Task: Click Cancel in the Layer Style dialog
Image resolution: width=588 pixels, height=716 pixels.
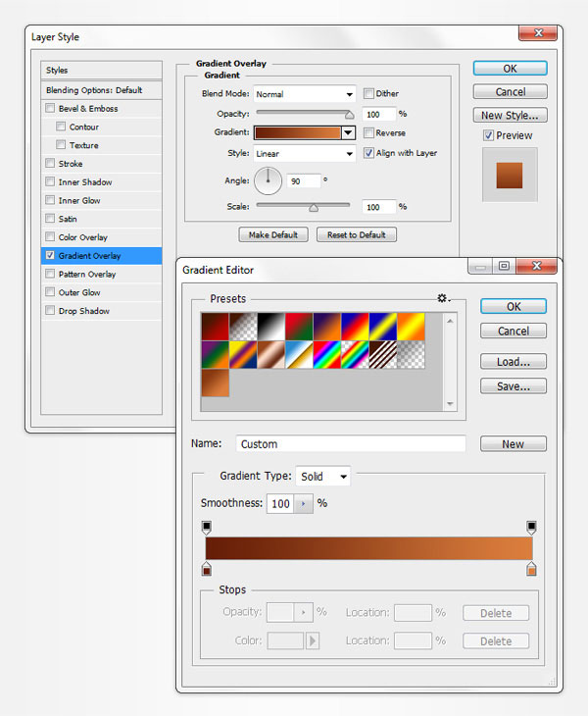Action: 510,92
